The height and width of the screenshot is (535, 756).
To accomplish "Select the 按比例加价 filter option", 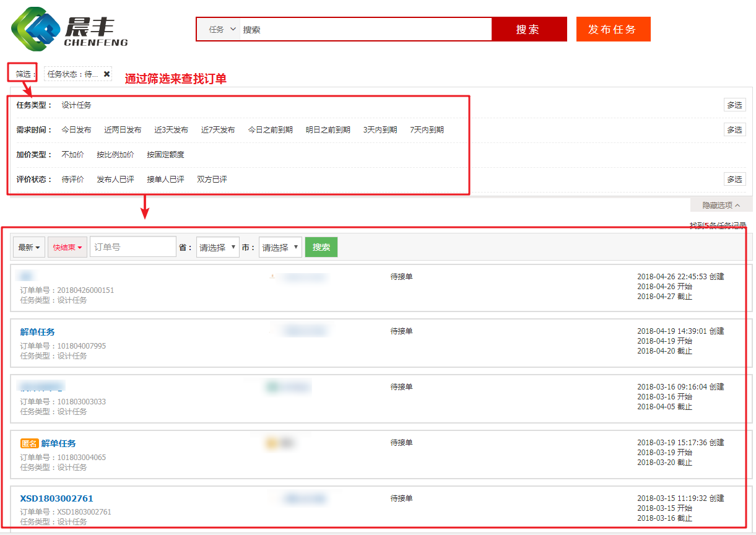I will point(115,155).
